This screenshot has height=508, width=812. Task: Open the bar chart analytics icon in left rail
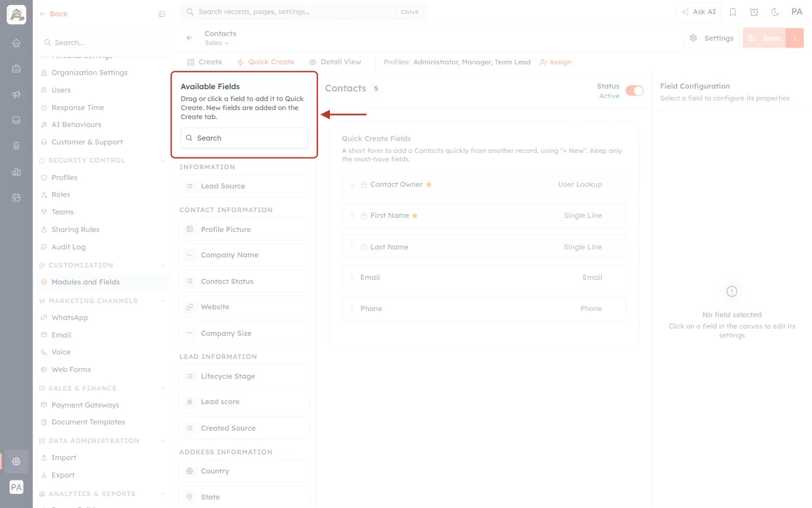(x=16, y=172)
